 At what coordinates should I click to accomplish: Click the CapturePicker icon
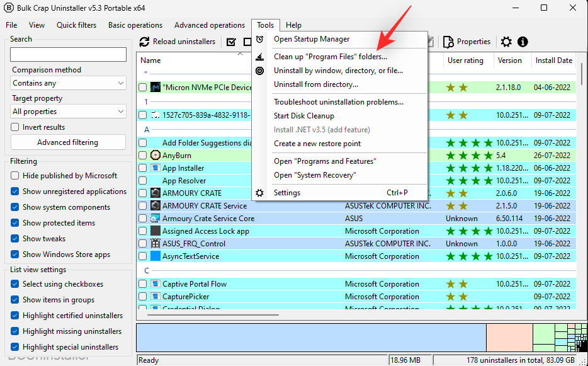point(155,297)
